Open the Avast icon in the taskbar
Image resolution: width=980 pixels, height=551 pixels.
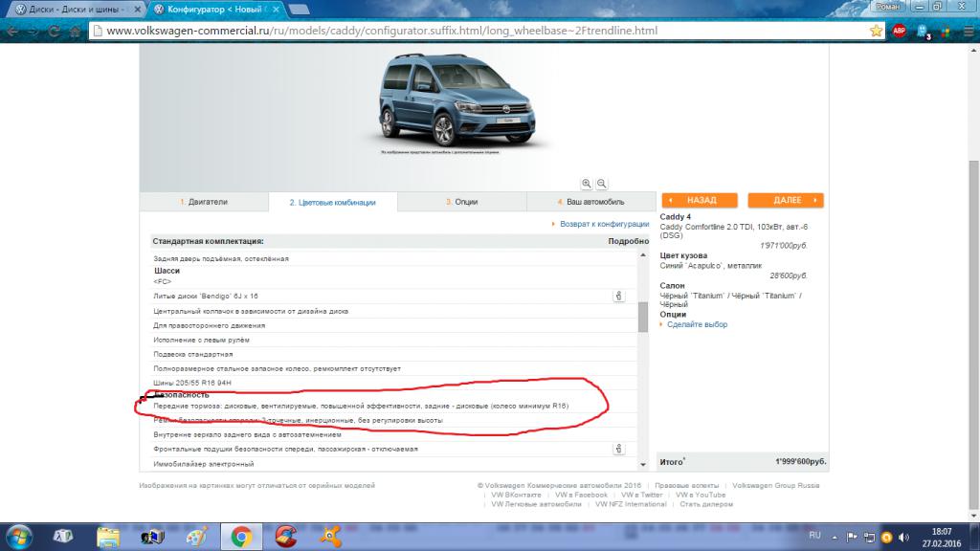point(330,537)
